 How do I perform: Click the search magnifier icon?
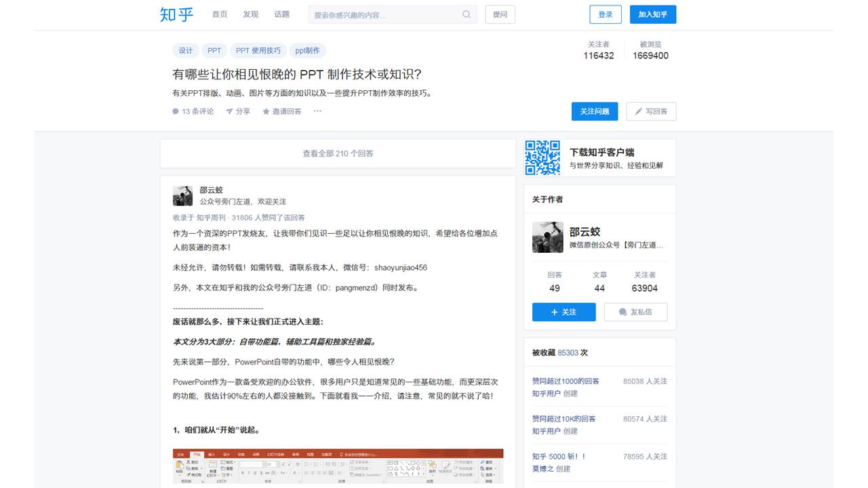coord(466,14)
